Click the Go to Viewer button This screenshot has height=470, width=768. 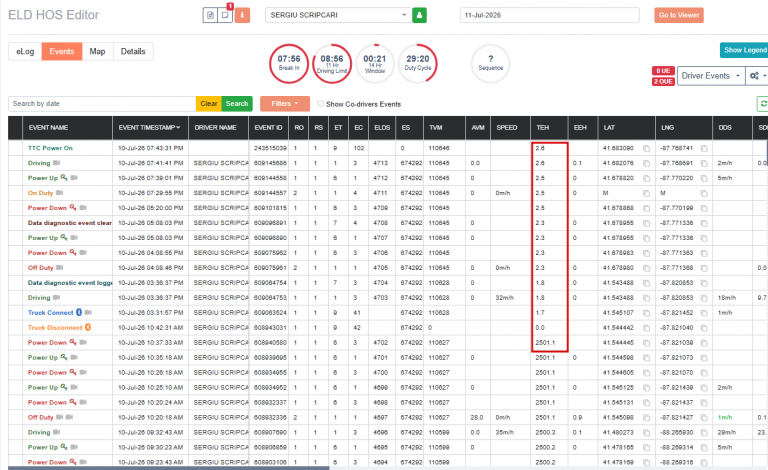click(679, 15)
